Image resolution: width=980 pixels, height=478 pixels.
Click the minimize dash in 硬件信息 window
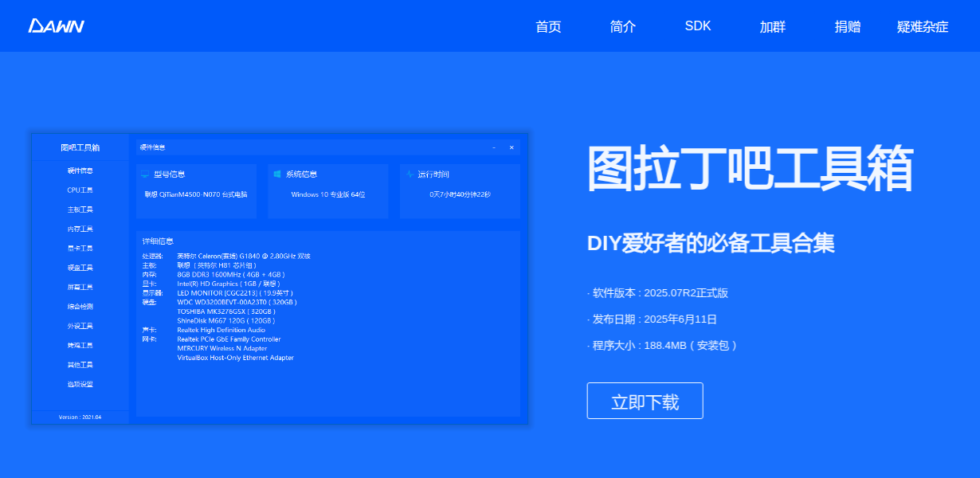[494, 147]
